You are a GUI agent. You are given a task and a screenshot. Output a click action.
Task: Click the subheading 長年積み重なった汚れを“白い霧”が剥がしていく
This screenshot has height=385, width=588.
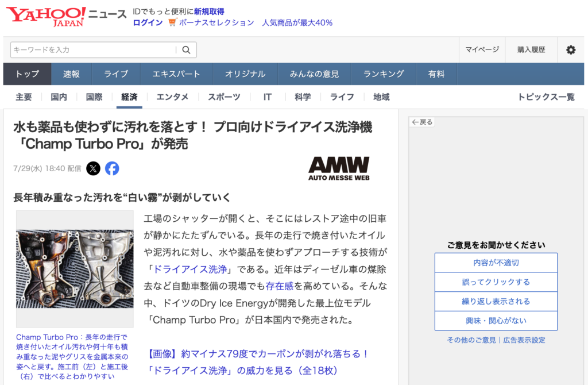[x=122, y=197]
